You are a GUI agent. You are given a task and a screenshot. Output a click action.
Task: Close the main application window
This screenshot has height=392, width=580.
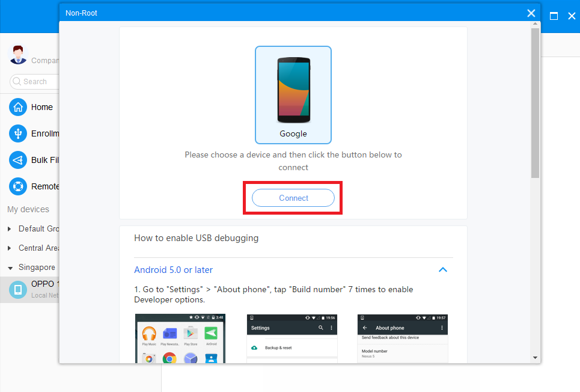click(572, 16)
